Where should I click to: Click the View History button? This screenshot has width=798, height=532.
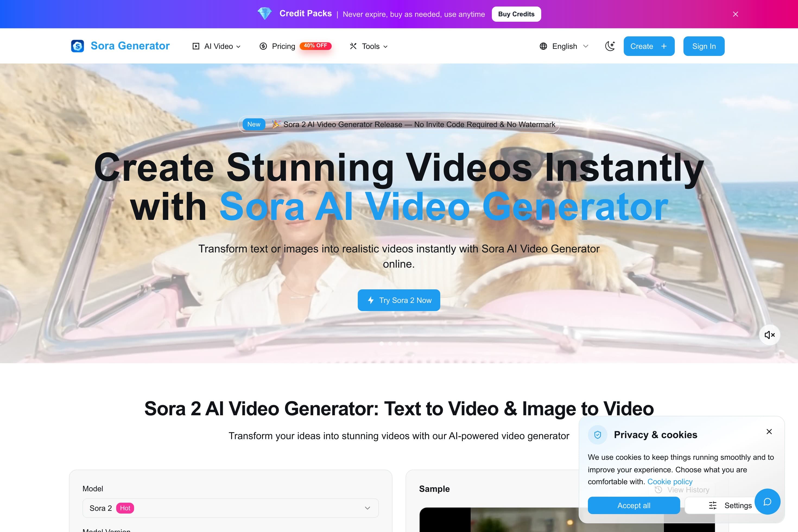coord(682,490)
